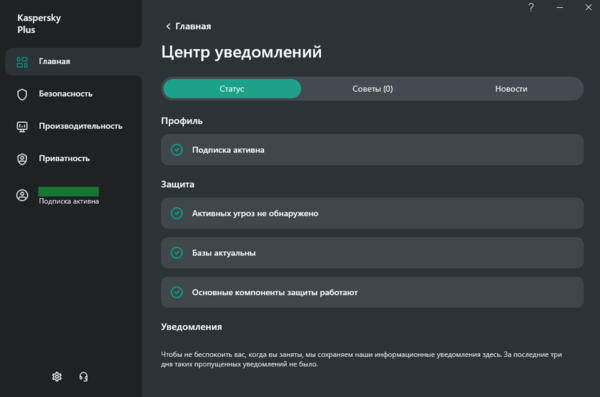Click the Подписка активна status row
The width and height of the screenshot is (600, 397).
(372, 150)
